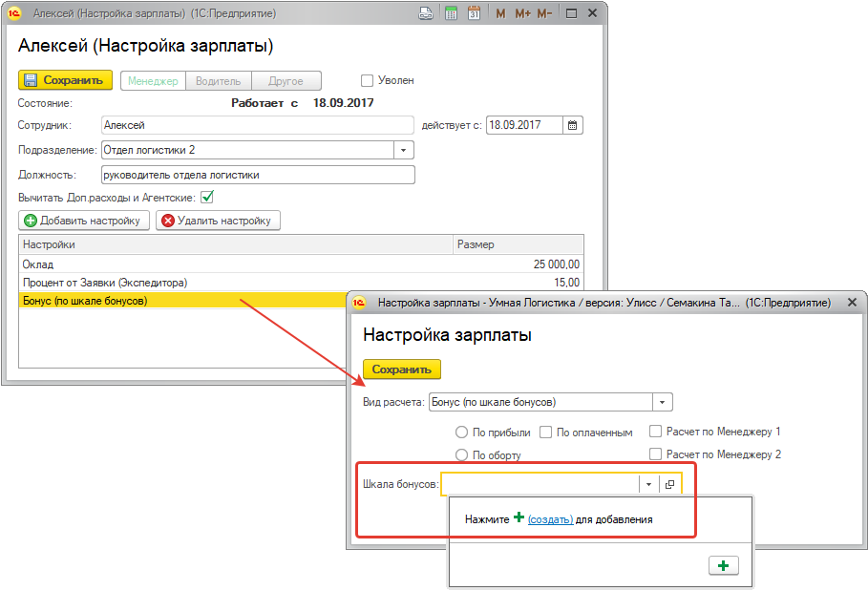Click the создать link to add a bonus scale
868x591 pixels.
pyautogui.click(x=550, y=519)
